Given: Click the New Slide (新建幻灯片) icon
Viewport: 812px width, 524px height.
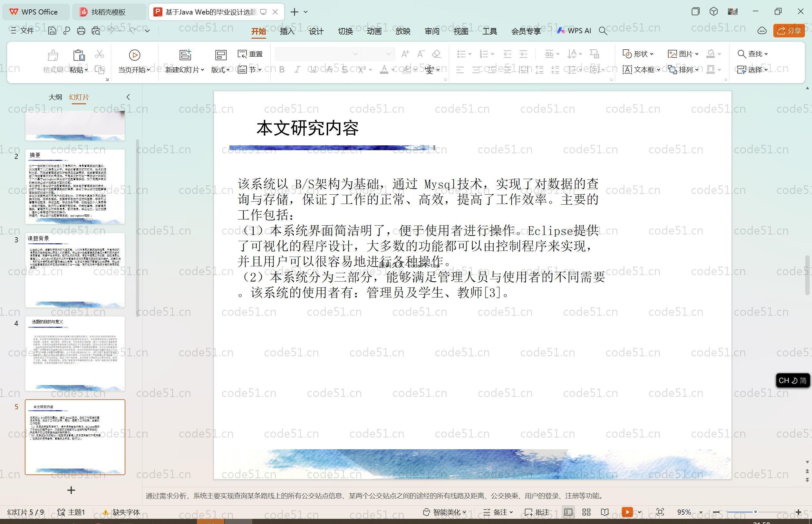Looking at the screenshot, I should click(185, 55).
